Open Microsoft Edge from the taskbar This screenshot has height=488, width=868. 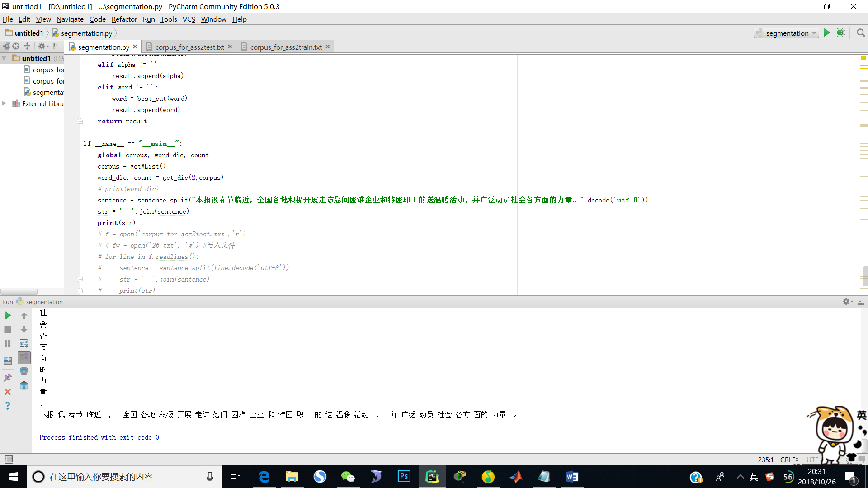pos(264,477)
